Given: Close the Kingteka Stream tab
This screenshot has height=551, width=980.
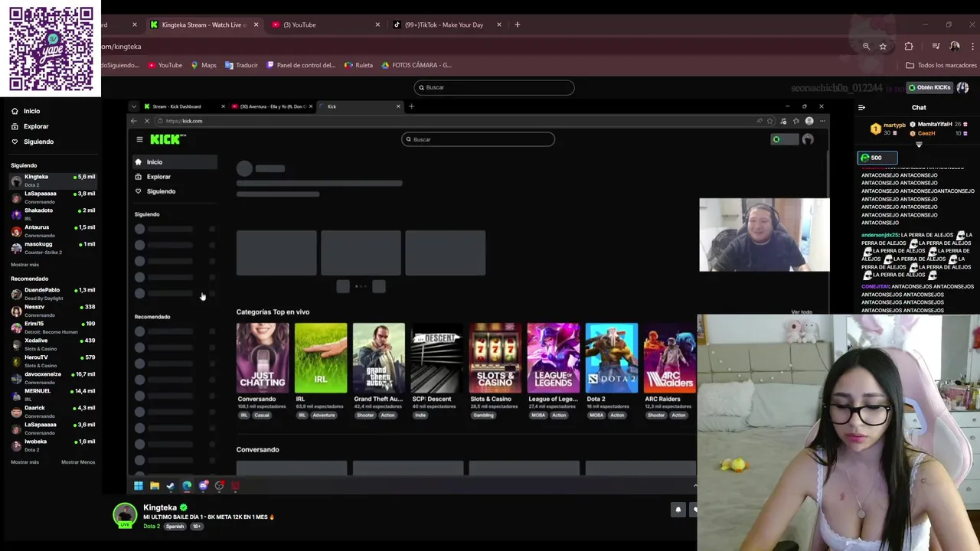Looking at the screenshot, I should point(256,24).
